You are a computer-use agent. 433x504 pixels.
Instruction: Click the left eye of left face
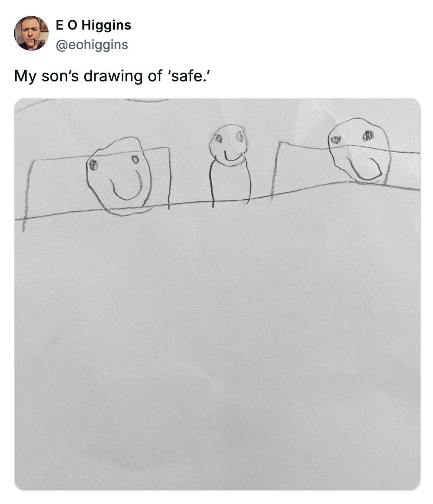(x=93, y=165)
